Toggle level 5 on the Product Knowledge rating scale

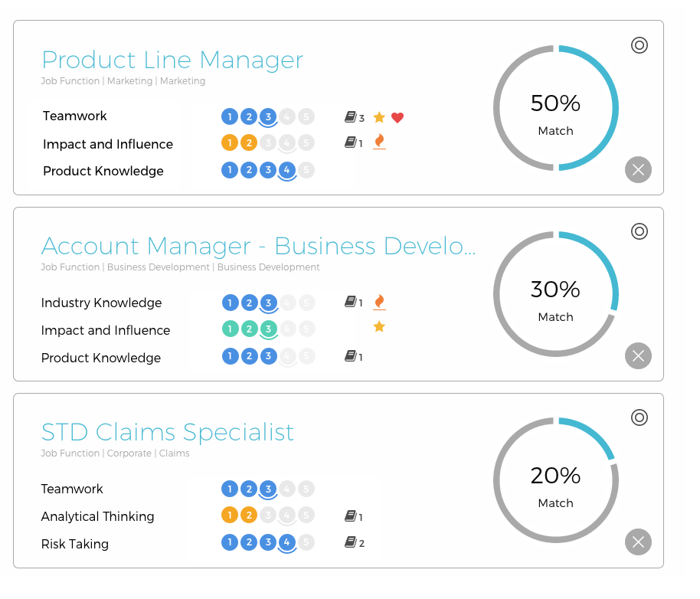pyautogui.click(x=306, y=171)
